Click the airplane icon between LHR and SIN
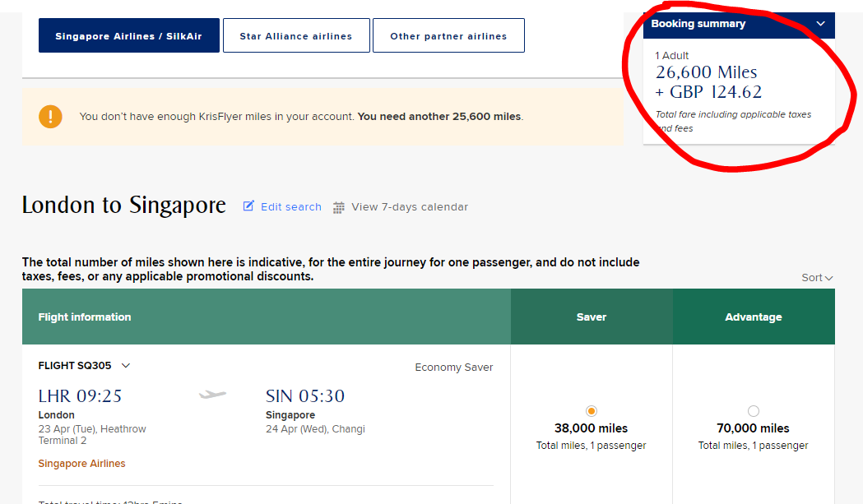 (x=212, y=395)
